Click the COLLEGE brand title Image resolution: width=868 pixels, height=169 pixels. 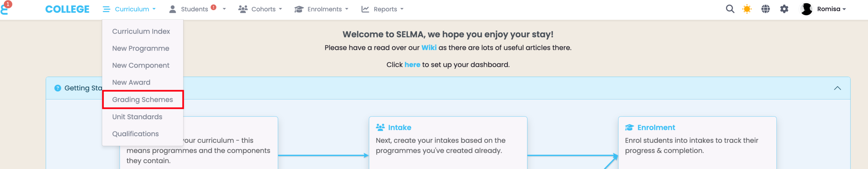67,9
